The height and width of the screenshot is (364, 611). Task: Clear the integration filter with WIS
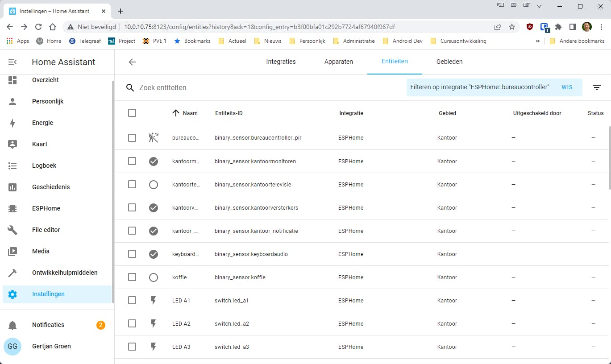[x=567, y=87]
